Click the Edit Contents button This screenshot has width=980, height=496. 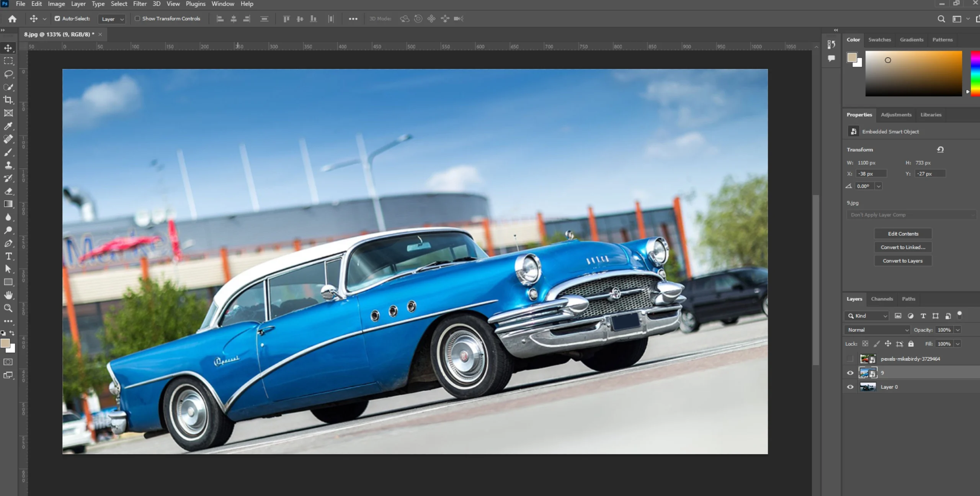(903, 234)
